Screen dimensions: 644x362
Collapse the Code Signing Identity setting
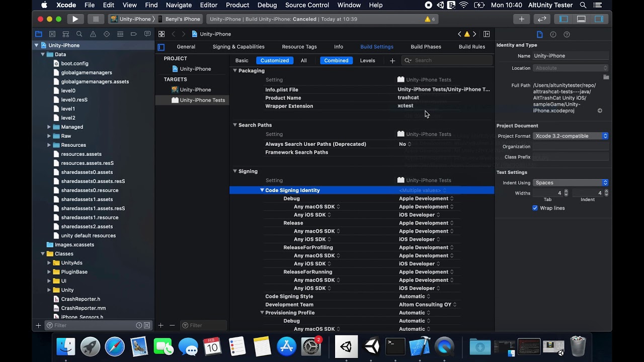(262, 190)
